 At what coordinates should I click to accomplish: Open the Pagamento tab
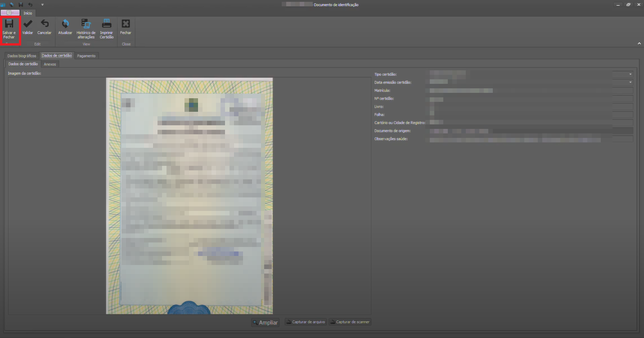pos(86,56)
